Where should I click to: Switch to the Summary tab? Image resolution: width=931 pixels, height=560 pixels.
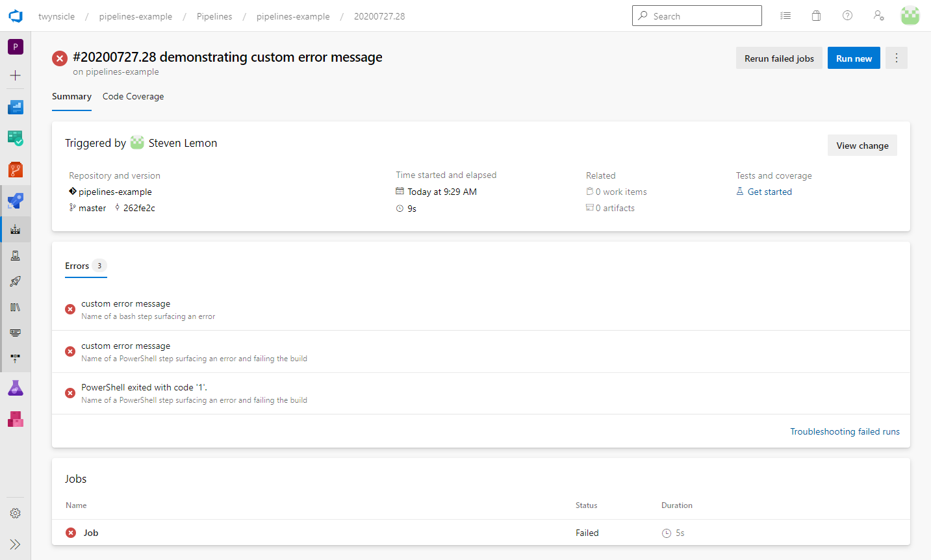point(71,96)
